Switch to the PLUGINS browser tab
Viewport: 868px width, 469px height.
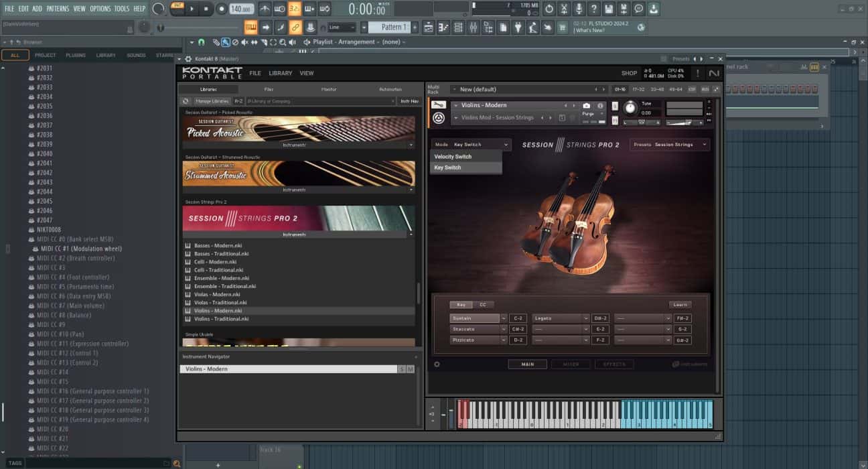click(x=76, y=56)
